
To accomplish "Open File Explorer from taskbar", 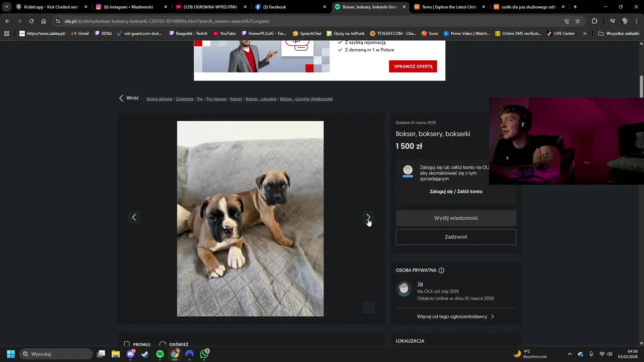I will click(x=116, y=354).
